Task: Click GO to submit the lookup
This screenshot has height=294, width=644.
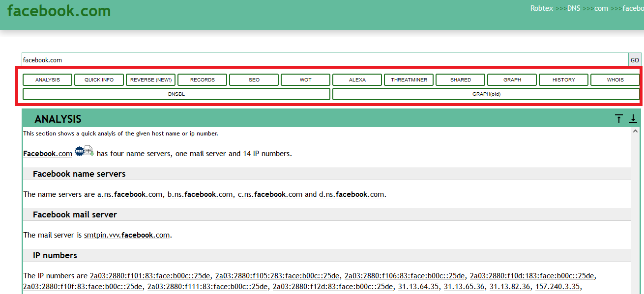Action: coord(635,60)
